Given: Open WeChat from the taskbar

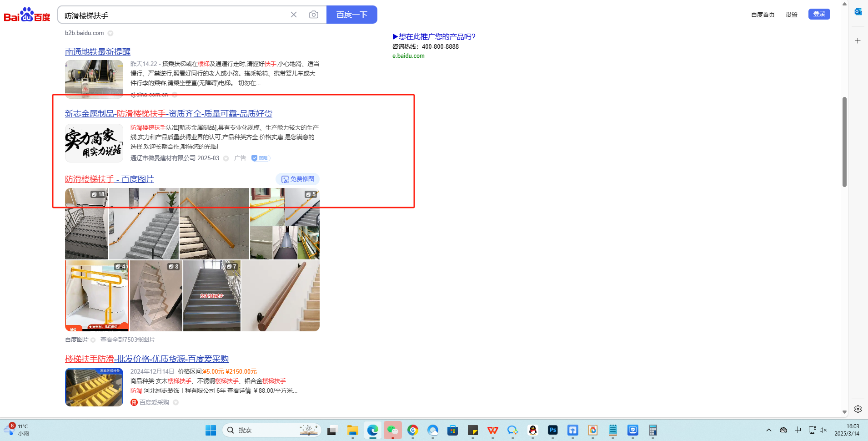Looking at the screenshot, I should [393, 430].
